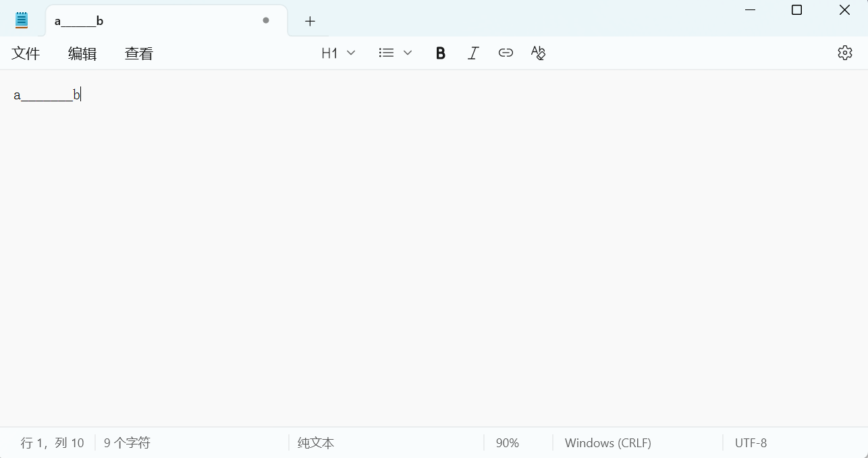Click the 纯文本 mode indicator
Screen dimensions: 868x458
(315, 442)
